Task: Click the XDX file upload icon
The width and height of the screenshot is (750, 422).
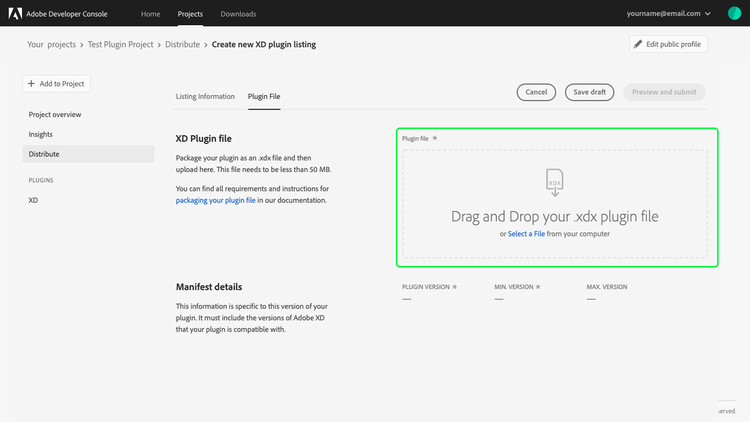Action: 554,182
